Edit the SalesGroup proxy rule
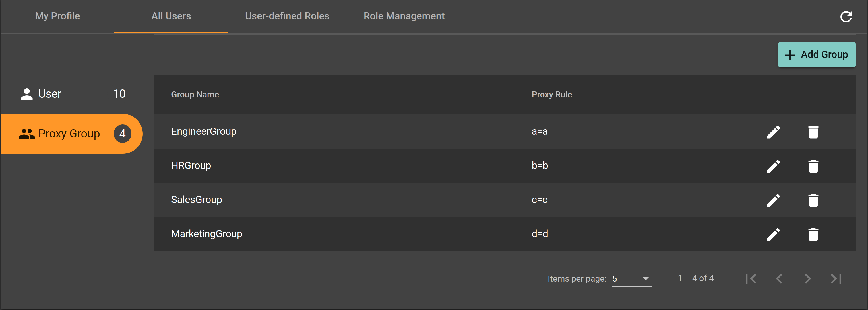 774,200
